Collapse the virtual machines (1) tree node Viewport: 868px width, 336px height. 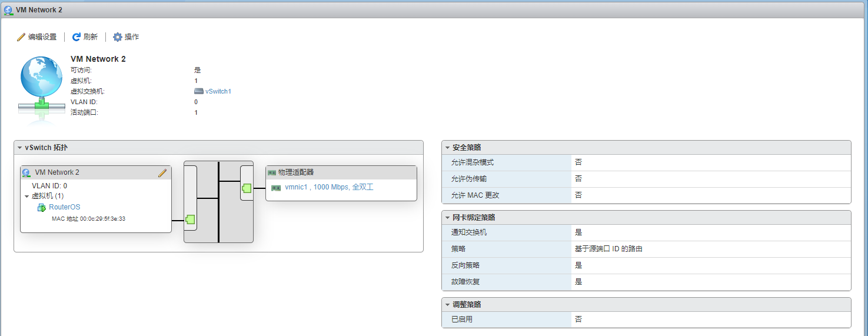26,197
